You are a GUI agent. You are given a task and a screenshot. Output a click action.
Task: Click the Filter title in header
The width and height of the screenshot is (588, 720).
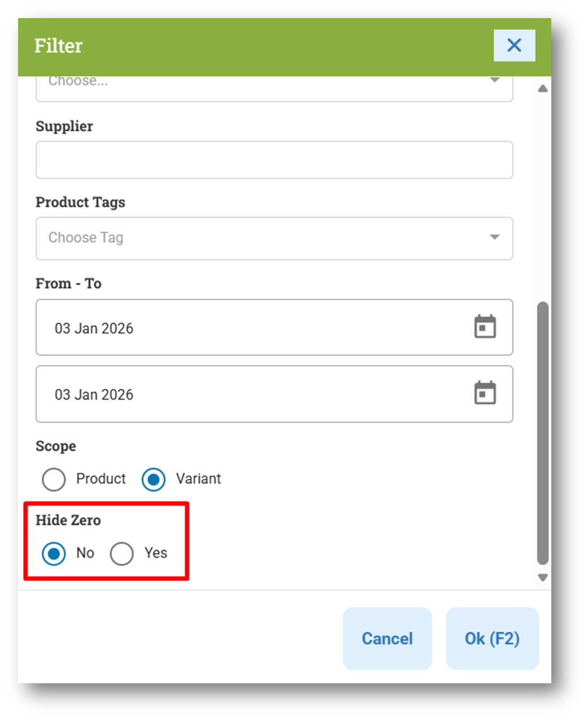pos(59,46)
